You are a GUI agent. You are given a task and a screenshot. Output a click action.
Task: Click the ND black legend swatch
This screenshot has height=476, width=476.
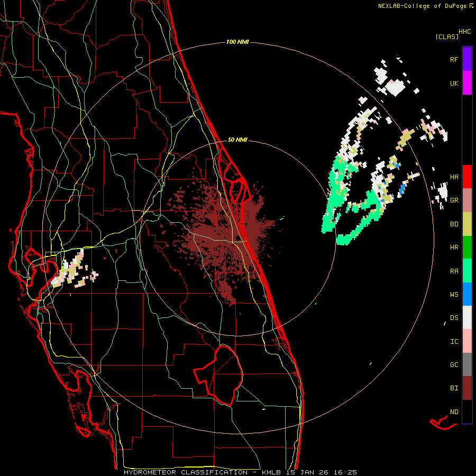coord(467,411)
